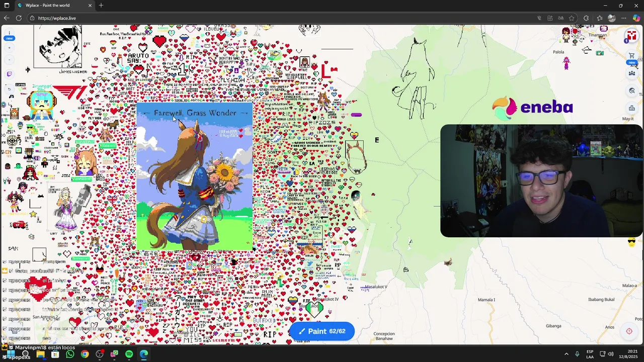Open the clock showing 20:21

coord(628,354)
